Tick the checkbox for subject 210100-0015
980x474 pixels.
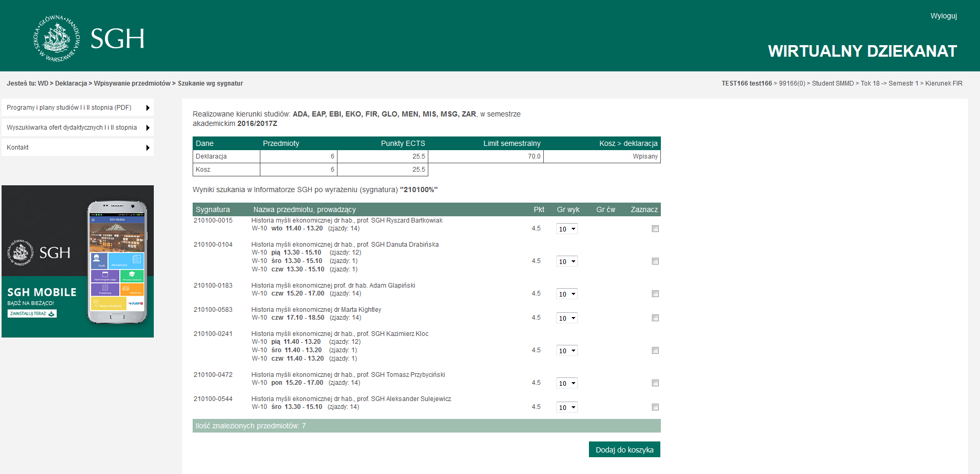[x=655, y=229]
